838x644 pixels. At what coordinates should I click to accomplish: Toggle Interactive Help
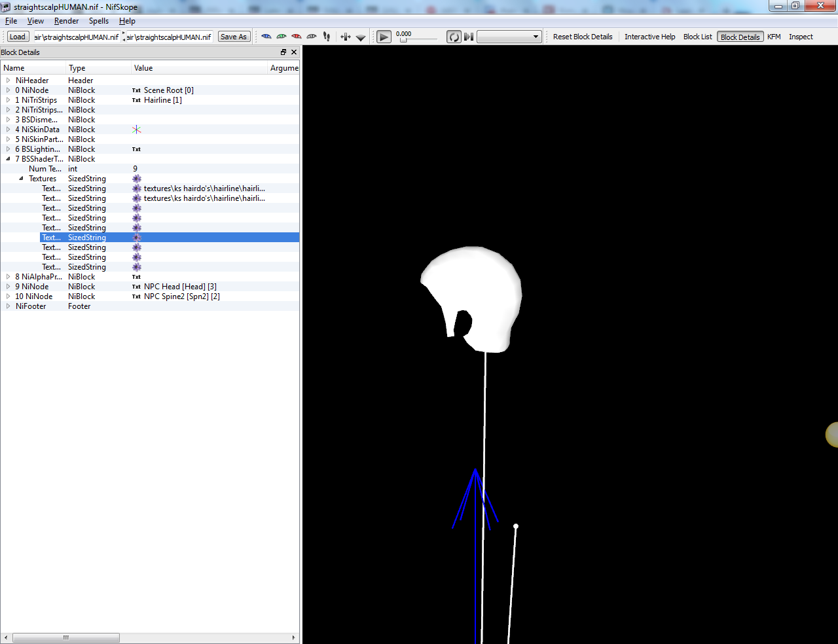point(649,37)
